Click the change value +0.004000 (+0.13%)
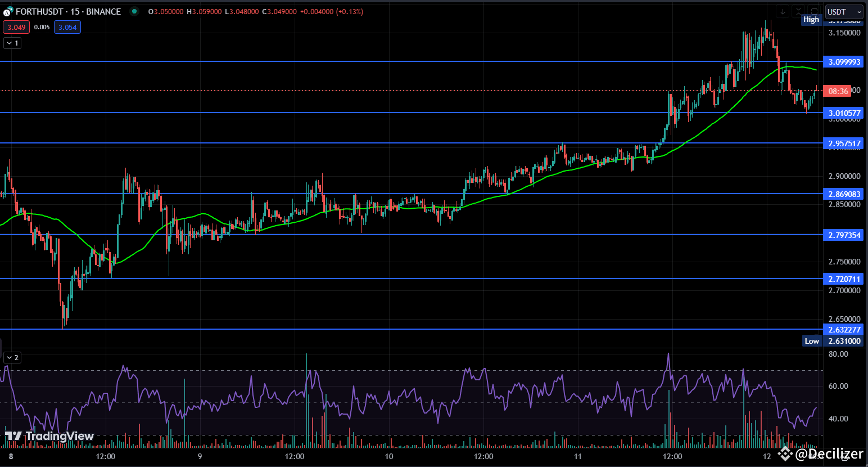This screenshot has width=868, height=467. [332, 11]
